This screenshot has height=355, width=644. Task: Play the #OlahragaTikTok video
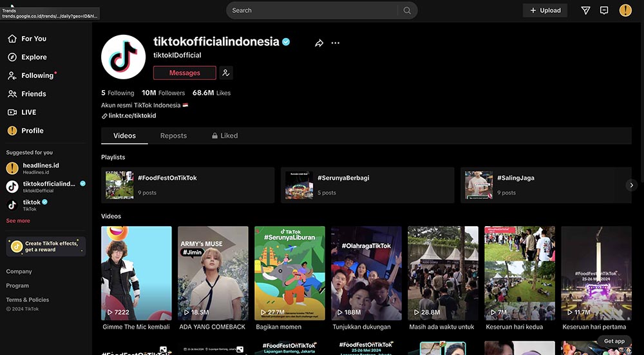[x=366, y=273]
